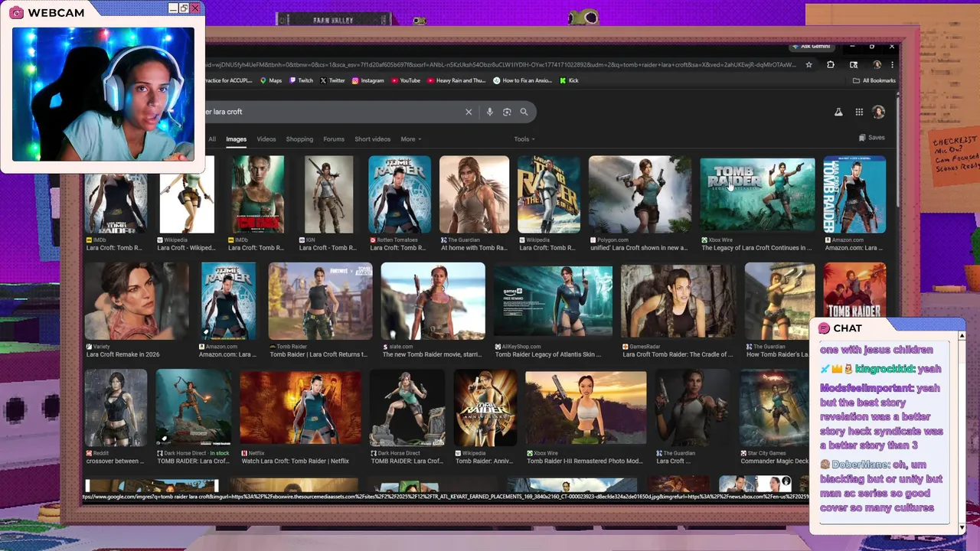Click the search query input field
The image size is (980, 551).
333,112
